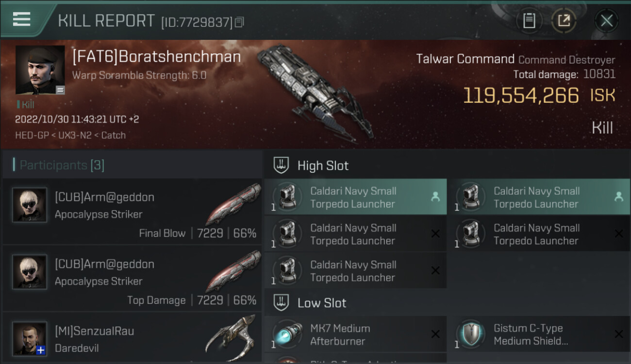
Task: Open Boratshenchman's character portrait
Action: 40,69
